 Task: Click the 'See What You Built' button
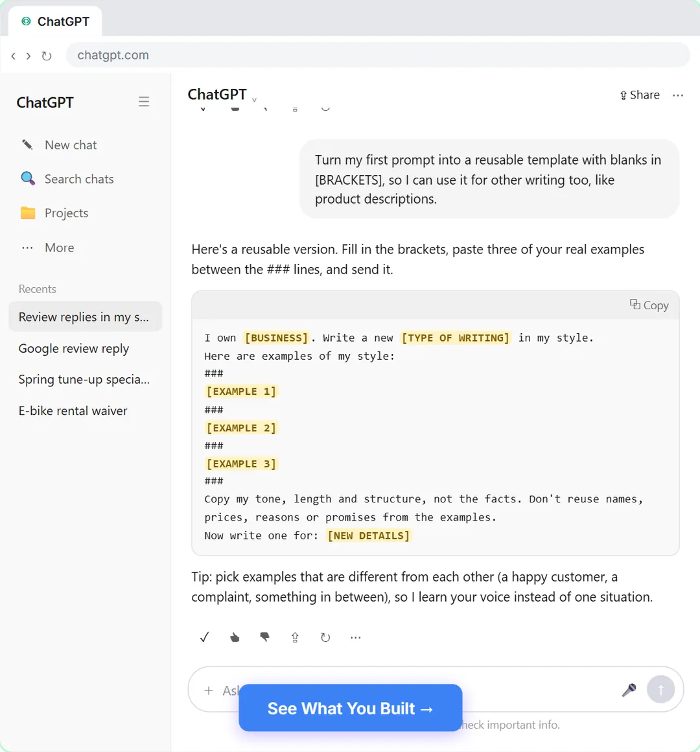[351, 708]
